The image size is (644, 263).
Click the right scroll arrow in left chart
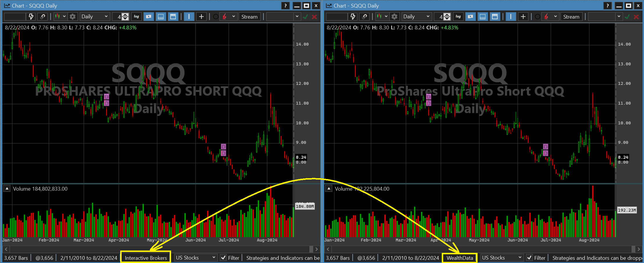(x=317, y=249)
